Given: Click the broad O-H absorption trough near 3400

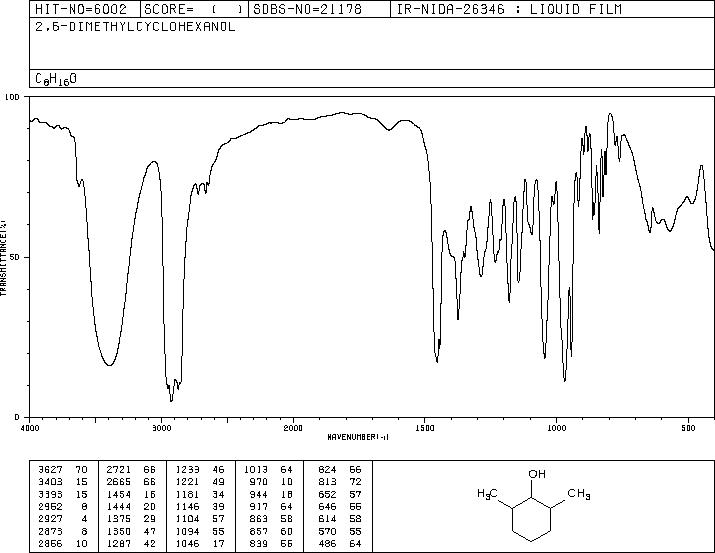Looking at the screenshot, I should [x=109, y=364].
